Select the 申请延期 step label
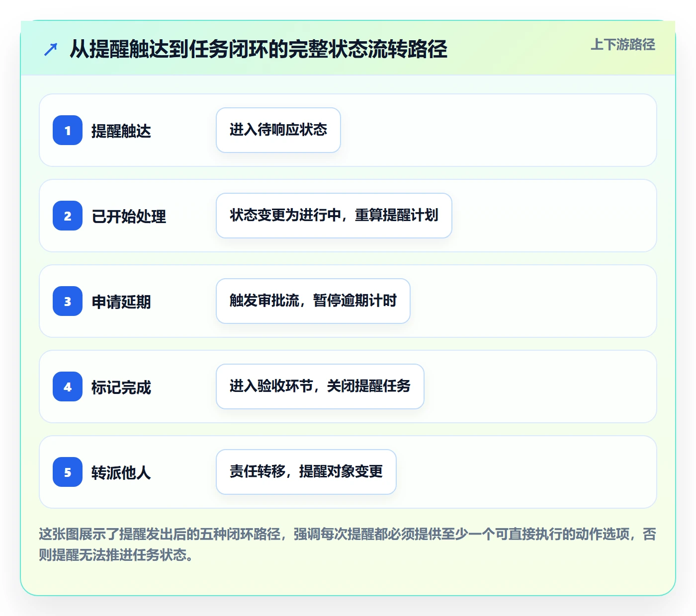Screen dimensions: 696x616 [121, 302]
